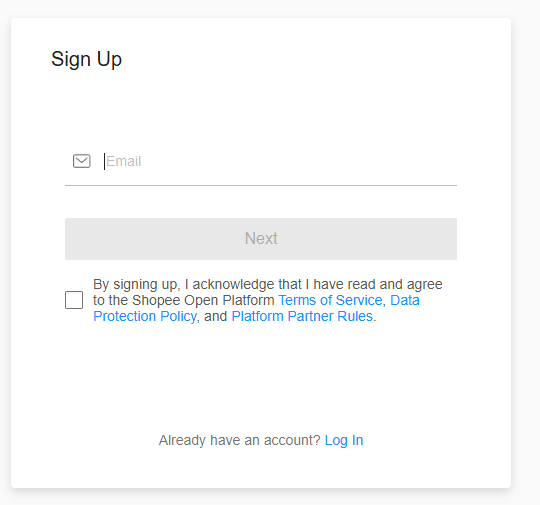Click the word 'Data' in blue link
Screen dimensions: 540x505
coord(405,300)
